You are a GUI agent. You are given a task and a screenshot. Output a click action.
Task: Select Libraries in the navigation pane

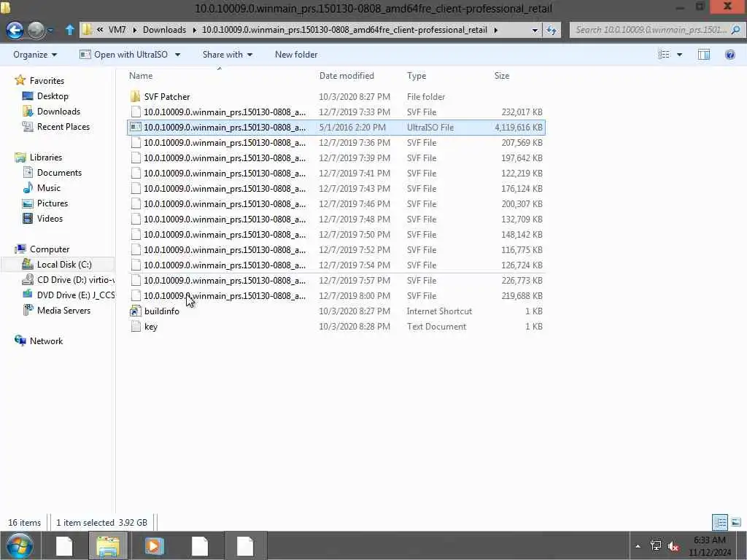coord(46,157)
